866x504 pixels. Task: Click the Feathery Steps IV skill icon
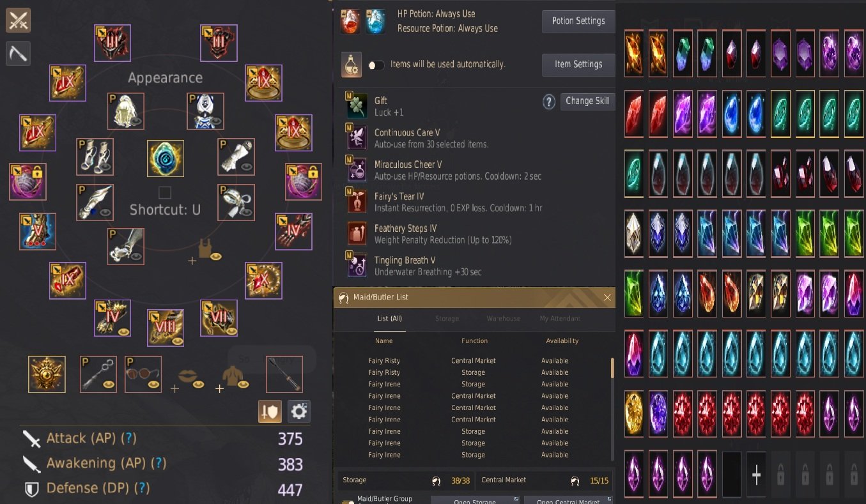pyautogui.click(x=357, y=234)
